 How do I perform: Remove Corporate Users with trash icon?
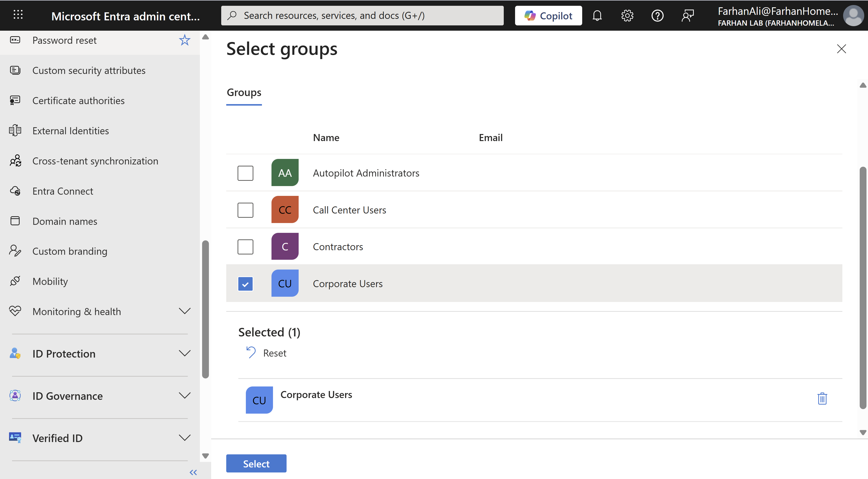click(822, 399)
